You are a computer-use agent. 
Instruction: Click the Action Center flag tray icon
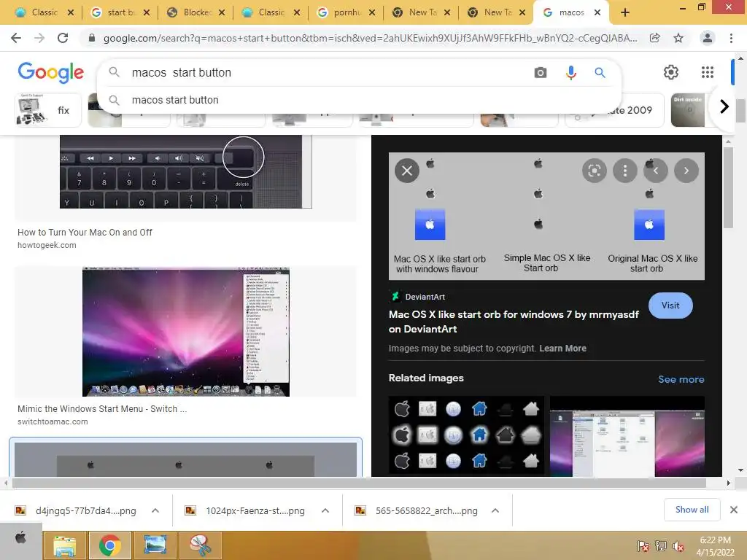643,546
